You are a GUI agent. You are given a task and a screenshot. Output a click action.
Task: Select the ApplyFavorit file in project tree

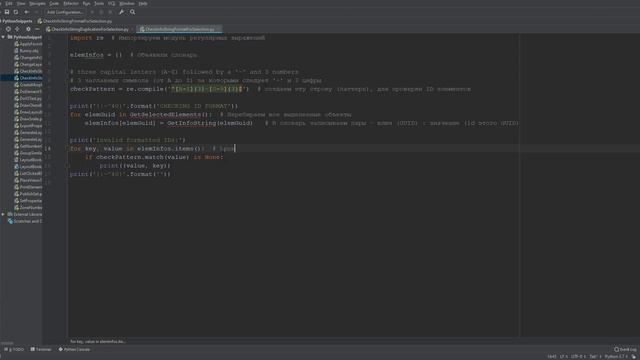28,44
